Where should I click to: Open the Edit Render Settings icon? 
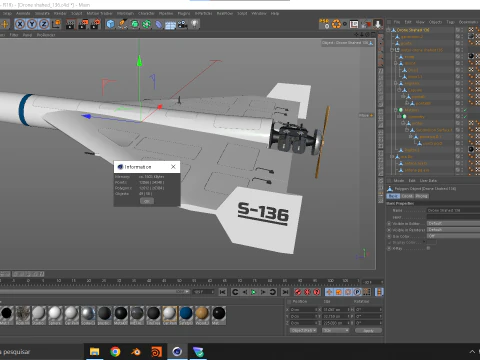pyautogui.click(x=95, y=24)
